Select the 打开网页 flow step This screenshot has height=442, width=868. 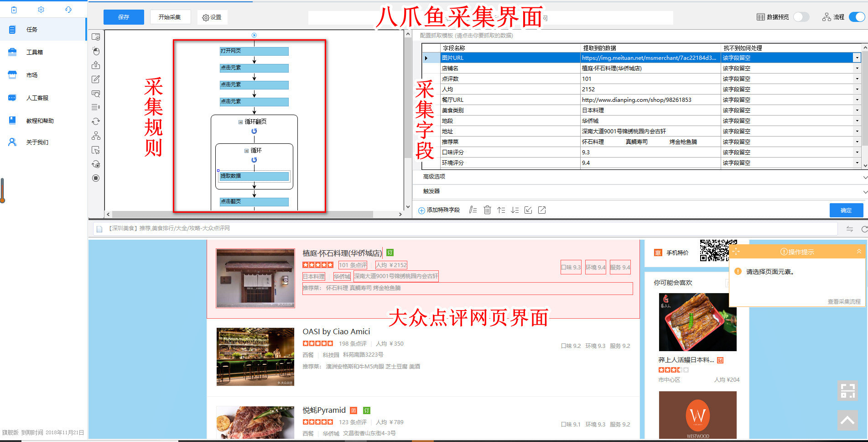click(x=254, y=51)
